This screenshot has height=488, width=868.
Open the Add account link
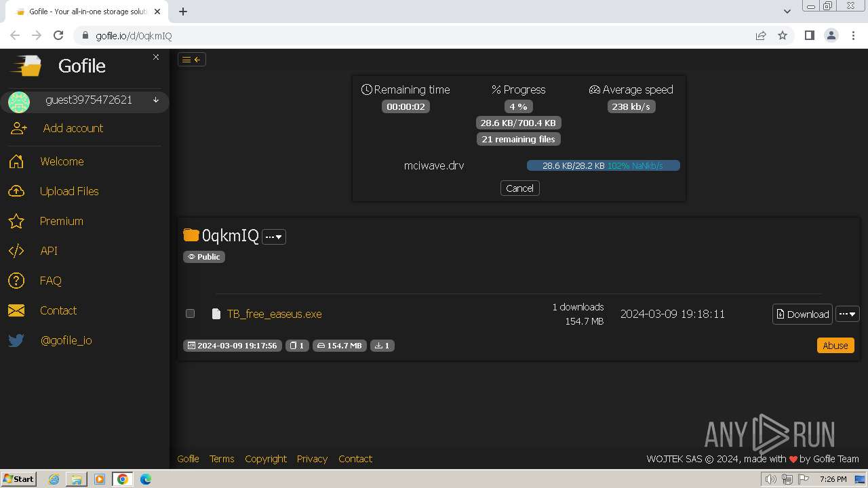(x=73, y=128)
